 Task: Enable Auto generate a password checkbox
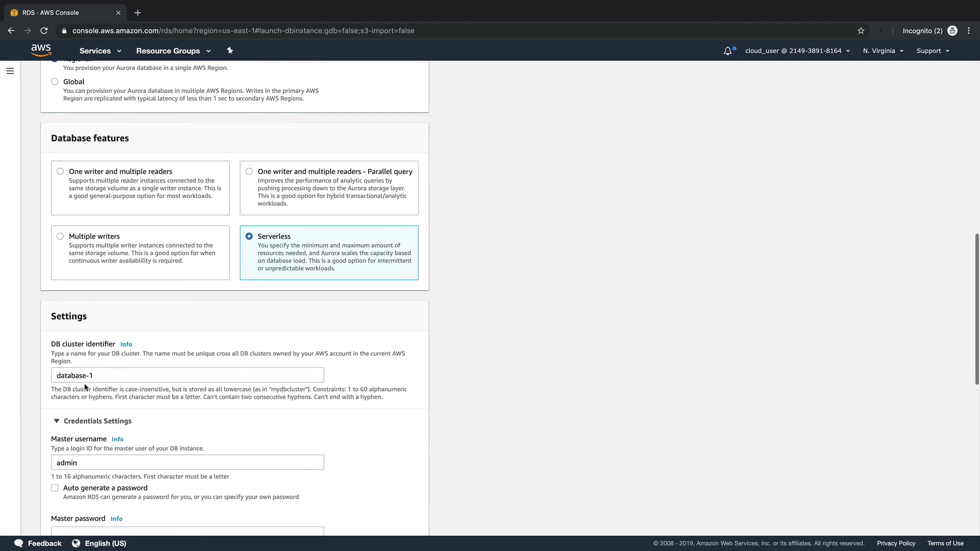(55, 488)
